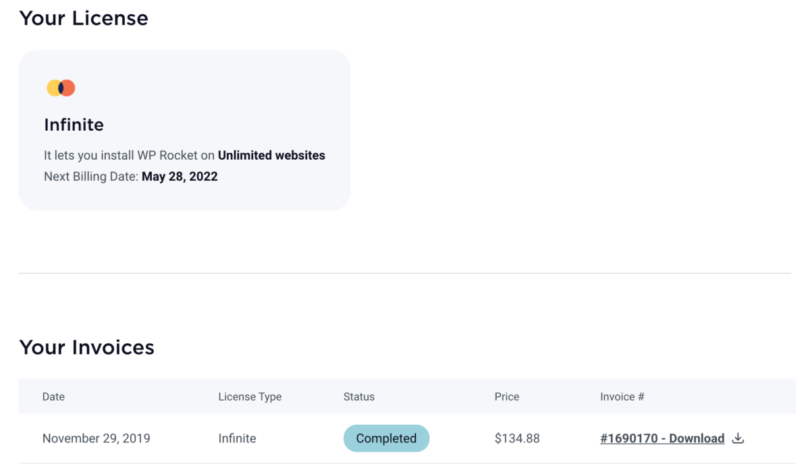Click the download arrow icon for invoice #1690170
This screenshot has width=810, height=470.
tap(738, 438)
